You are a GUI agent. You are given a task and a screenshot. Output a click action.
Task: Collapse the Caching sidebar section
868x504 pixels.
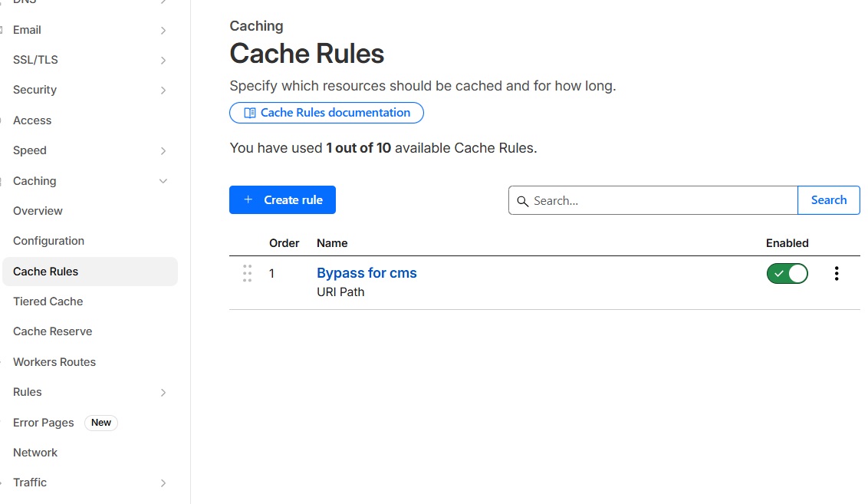click(x=163, y=181)
